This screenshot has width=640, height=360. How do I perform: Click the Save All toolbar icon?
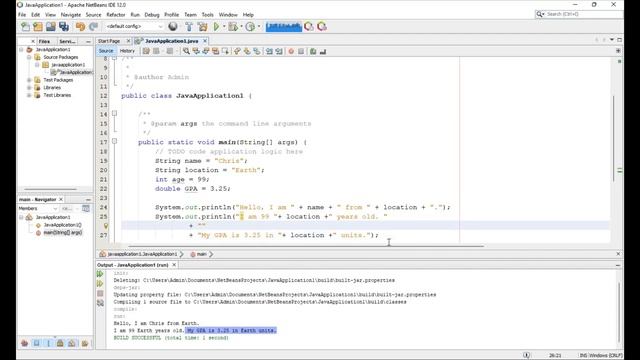[64, 27]
